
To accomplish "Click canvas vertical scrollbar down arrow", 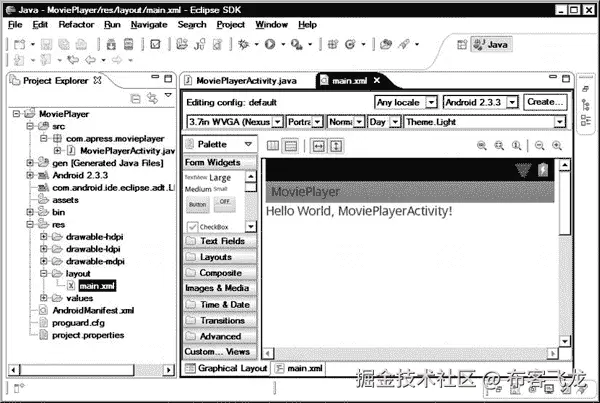I will tap(565, 341).
